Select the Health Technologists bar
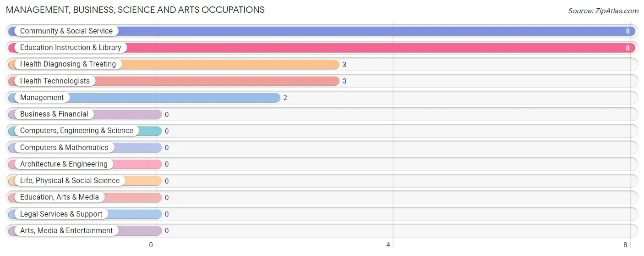The width and height of the screenshot is (644, 256). 174,81
